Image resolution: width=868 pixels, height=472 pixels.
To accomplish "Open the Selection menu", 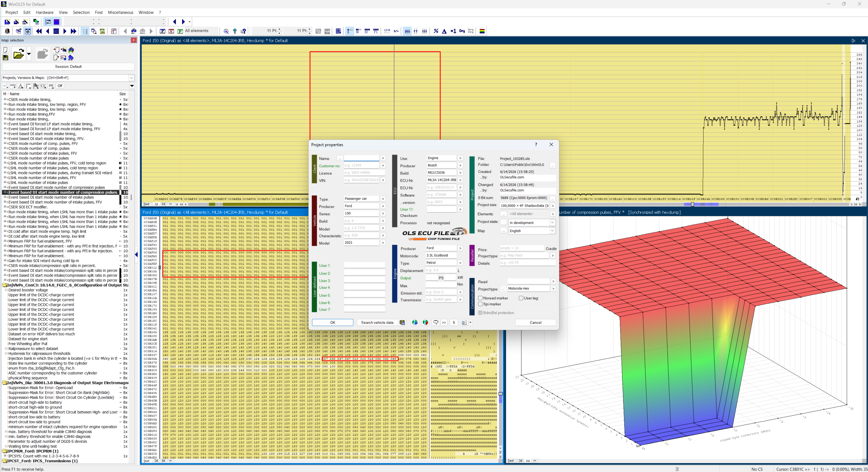I will (x=81, y=13).
